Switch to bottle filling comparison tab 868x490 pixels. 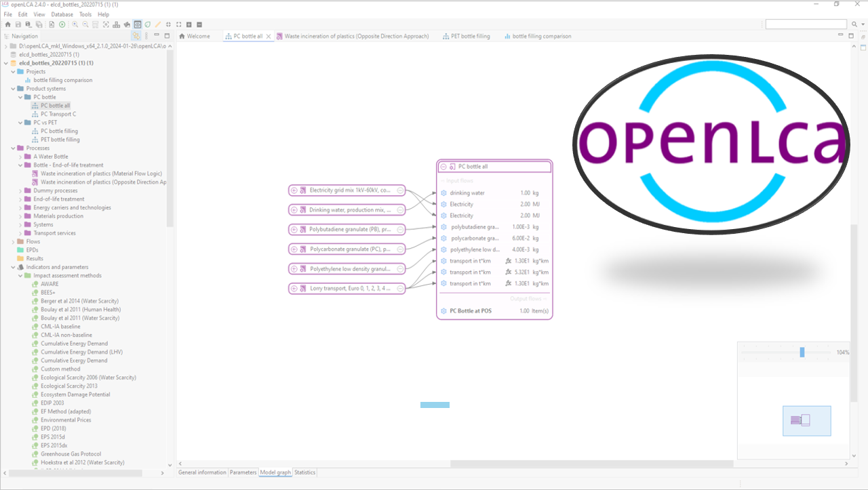coord(537,36)
